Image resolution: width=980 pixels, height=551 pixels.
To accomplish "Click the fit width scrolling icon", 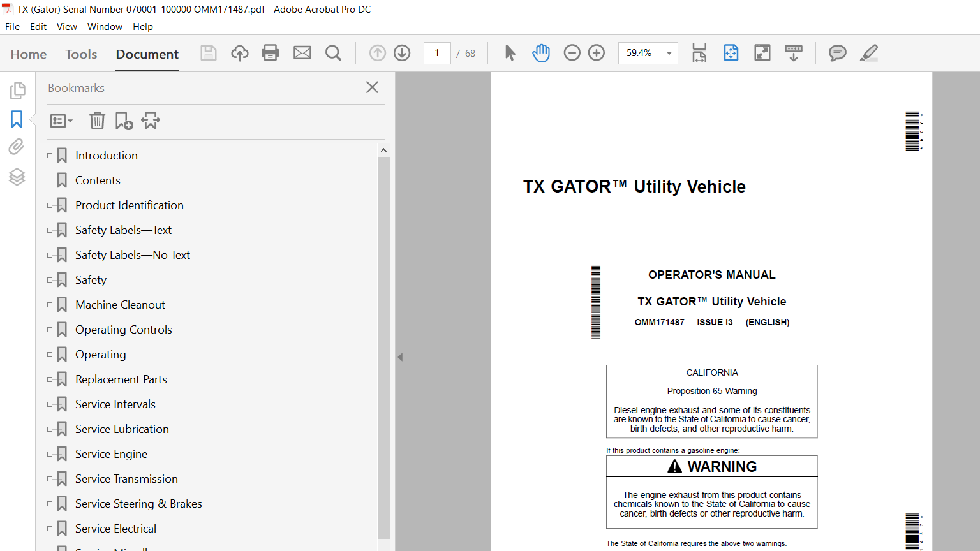I will pos(699,53).
